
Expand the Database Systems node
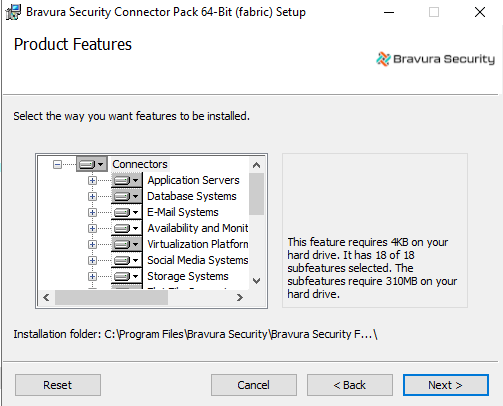(x=92, y=196)
